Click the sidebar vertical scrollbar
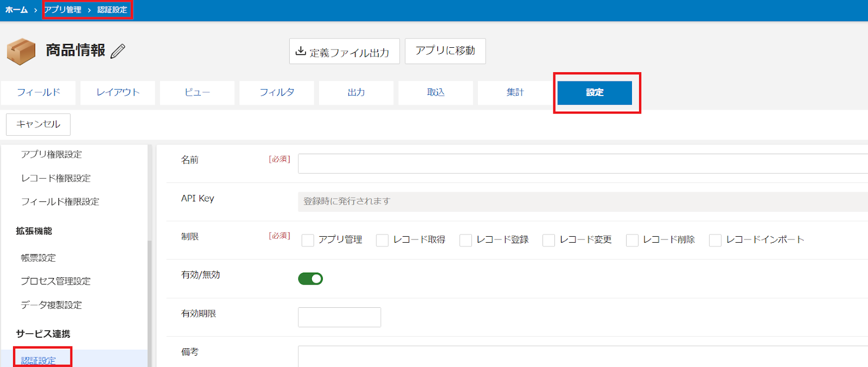 tap(150, 304)
